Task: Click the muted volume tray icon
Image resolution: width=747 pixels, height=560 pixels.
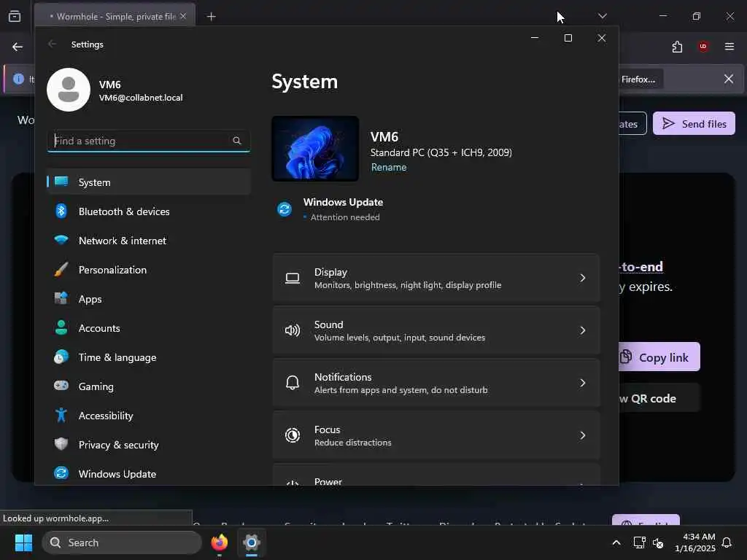Action: [659, 542]
